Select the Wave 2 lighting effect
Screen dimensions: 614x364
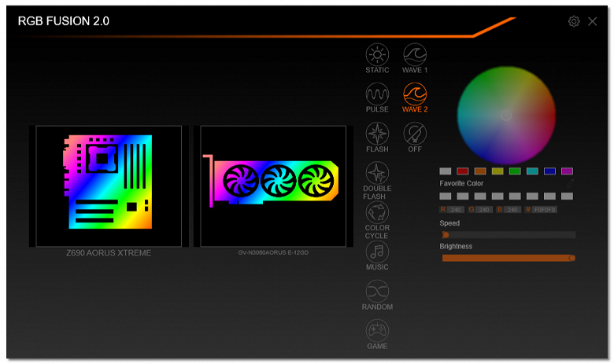(x=415, y=97)
